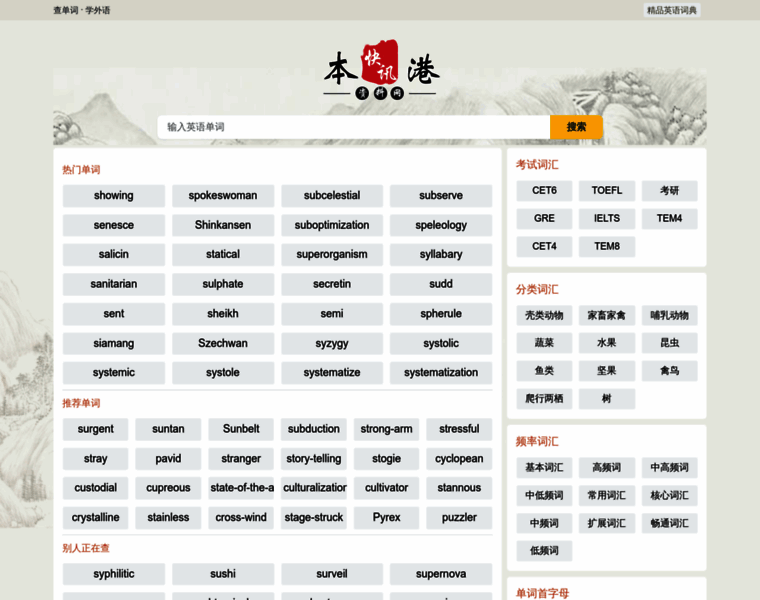Open the 查单词·学外语 header link

pos(81,10)
